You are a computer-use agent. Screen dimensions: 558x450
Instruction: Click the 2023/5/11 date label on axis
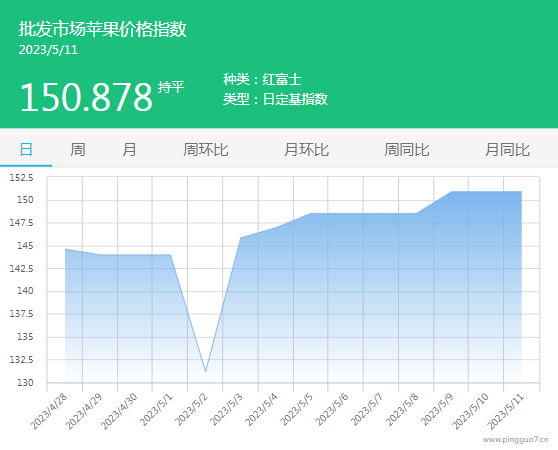(x=506, y=412)
